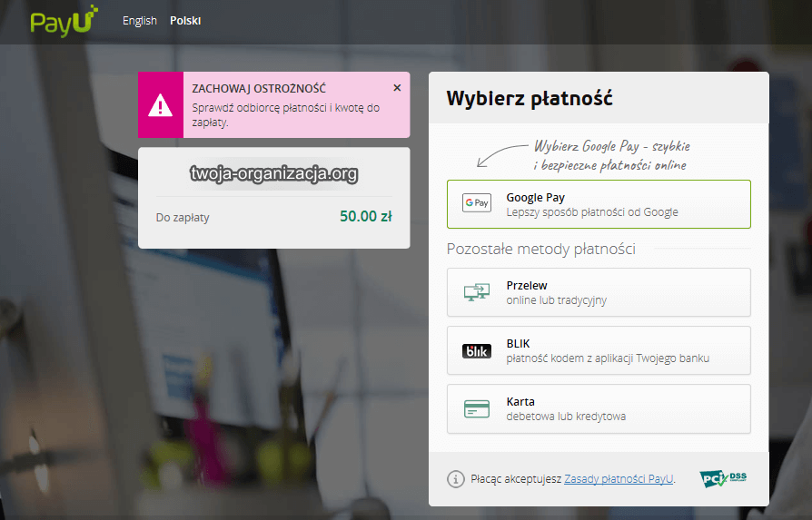Click the PCI DSS badge
The image size is (812, 520).
[x=723, y=478]
